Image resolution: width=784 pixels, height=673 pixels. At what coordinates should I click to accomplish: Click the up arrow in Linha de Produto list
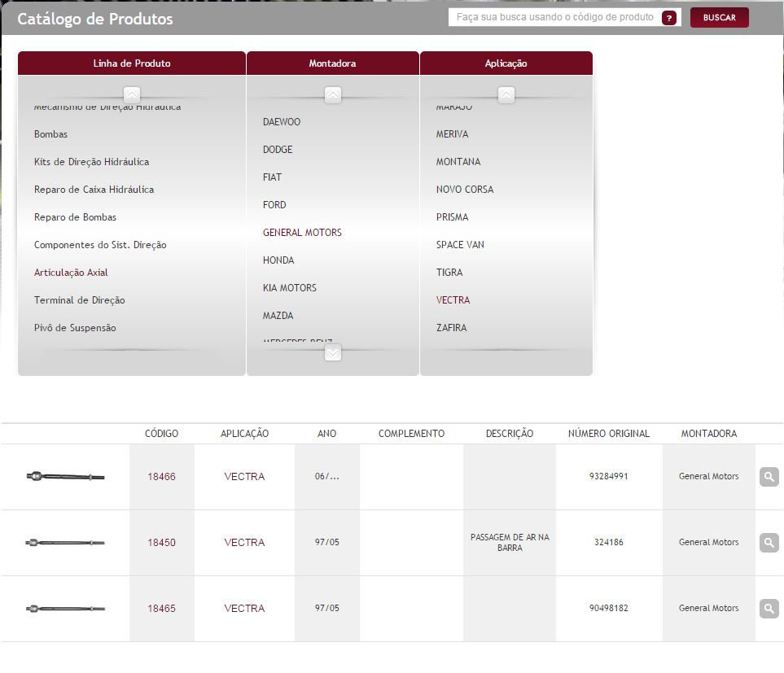[x=132, y=94]
